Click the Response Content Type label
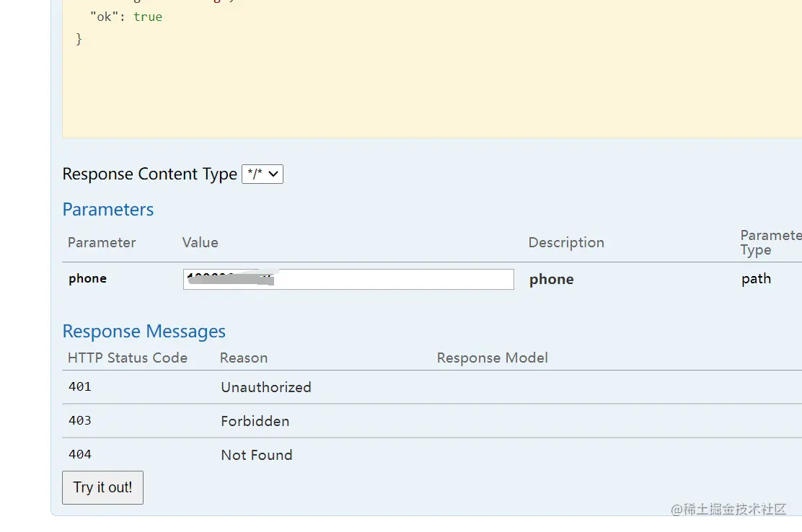 (x=149, y=174)
